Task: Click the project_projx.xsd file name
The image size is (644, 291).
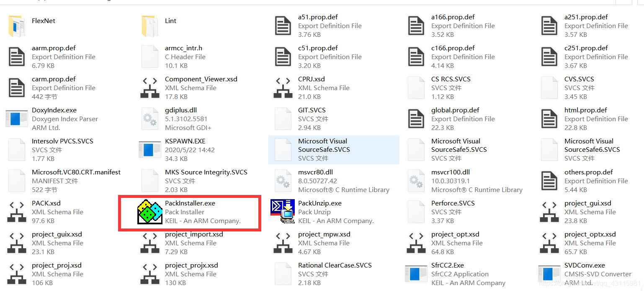Action: (x=191, y=265)
